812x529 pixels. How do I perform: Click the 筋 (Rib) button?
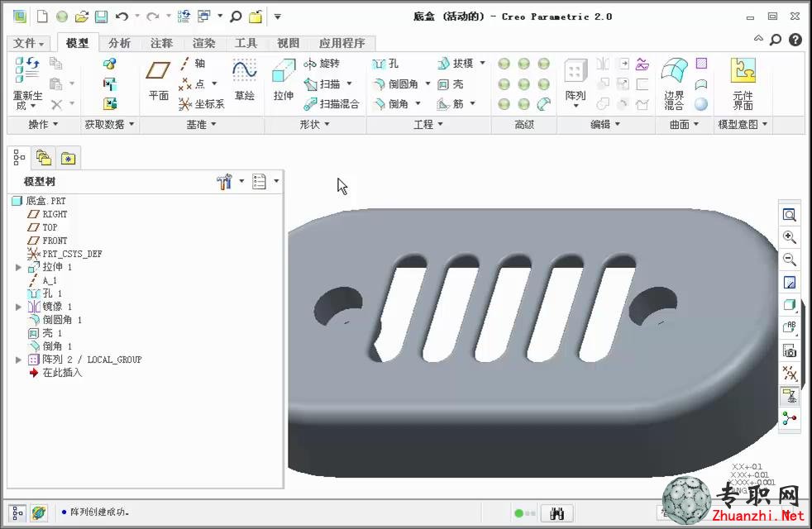point(451,104)
